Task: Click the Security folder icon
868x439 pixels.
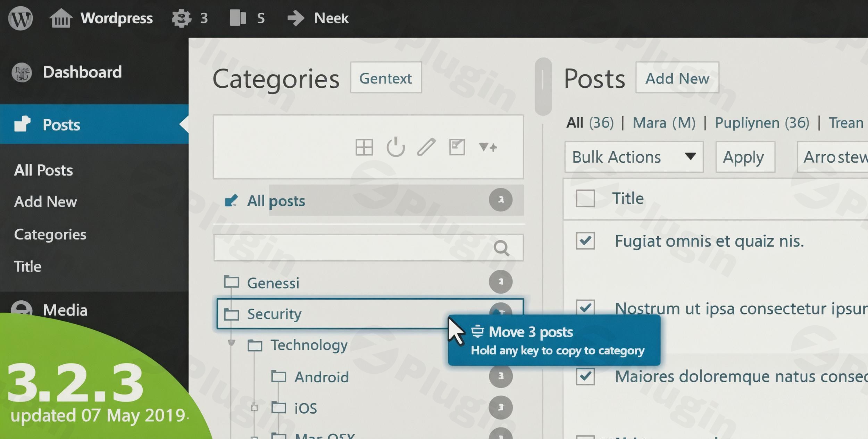Action: pyautogui.click(x=232, y=314)
